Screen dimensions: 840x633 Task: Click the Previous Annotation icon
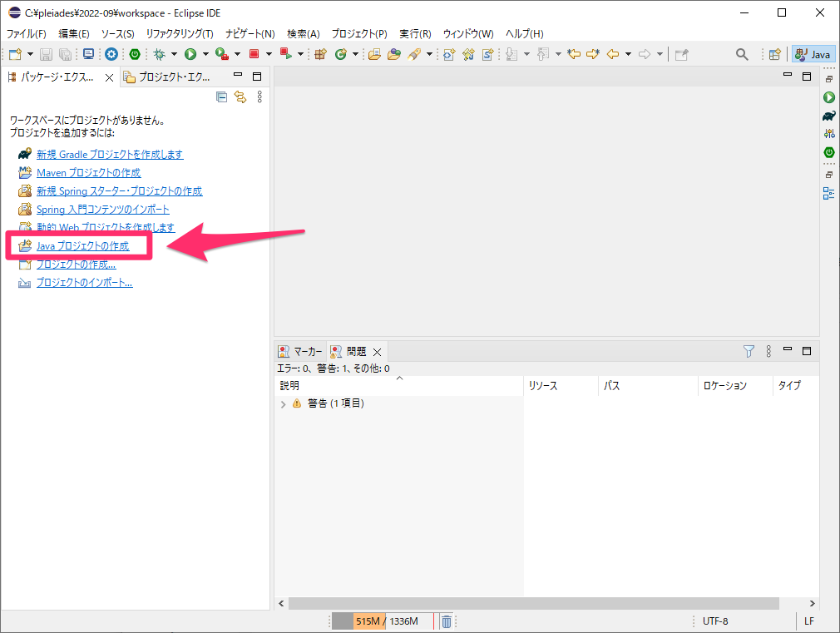tap(543, 54)
